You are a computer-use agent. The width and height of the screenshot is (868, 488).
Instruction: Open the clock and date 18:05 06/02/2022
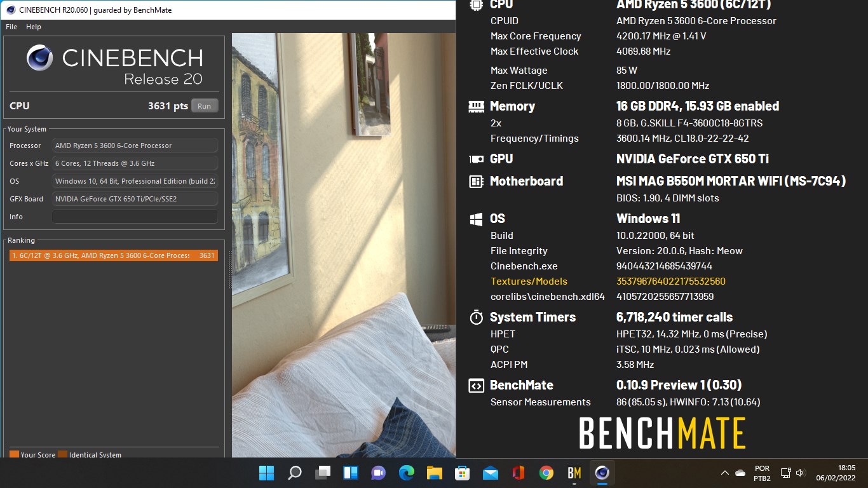tap(837, 473)
